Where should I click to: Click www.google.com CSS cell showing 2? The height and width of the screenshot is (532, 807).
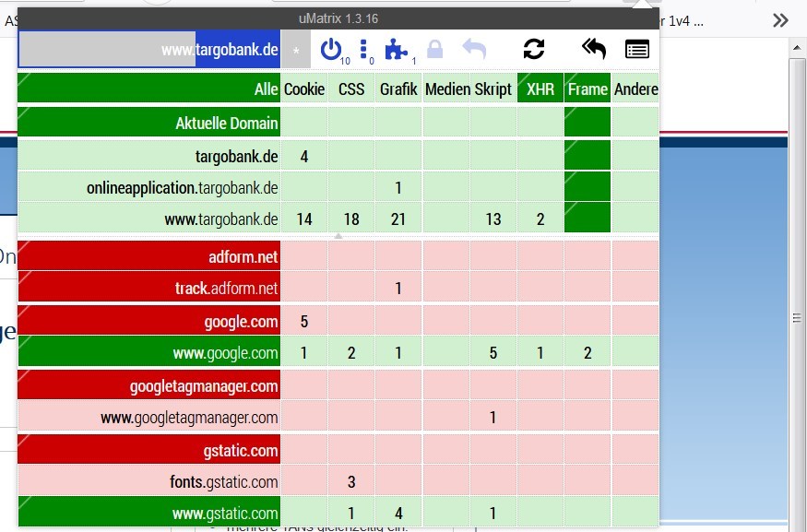351,352
